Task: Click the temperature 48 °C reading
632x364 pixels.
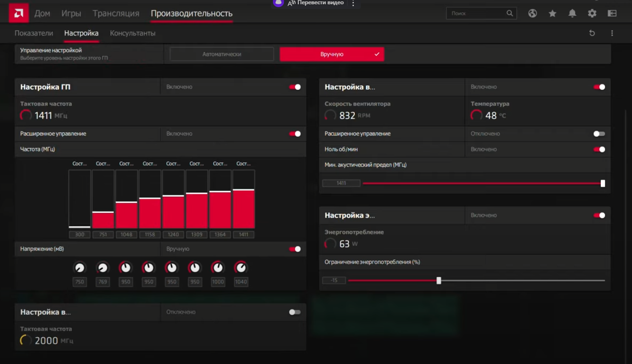Action: [x=488, y=115]
